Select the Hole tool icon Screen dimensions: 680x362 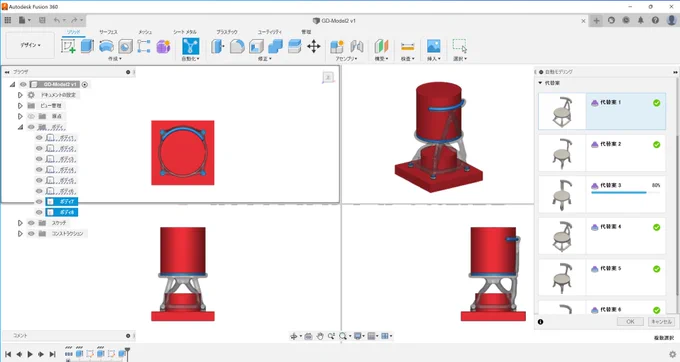(x=125, y=46)
